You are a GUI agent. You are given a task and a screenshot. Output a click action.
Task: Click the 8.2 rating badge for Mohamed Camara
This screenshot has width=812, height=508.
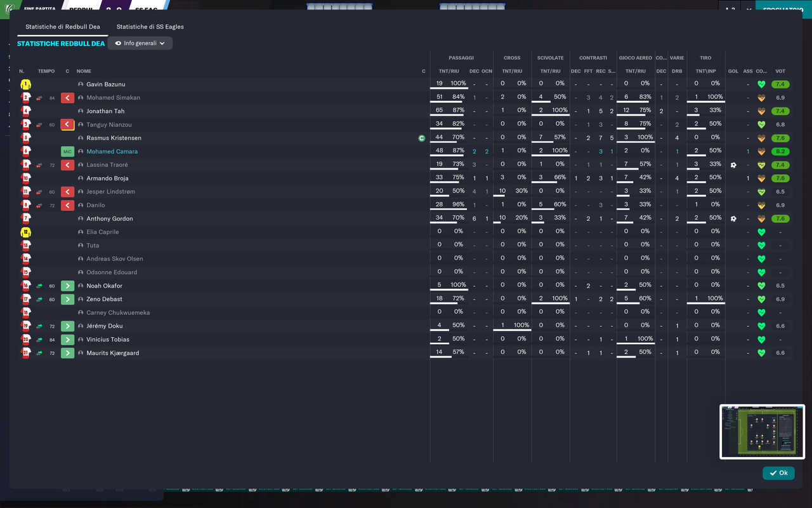[x=780, y=152]
